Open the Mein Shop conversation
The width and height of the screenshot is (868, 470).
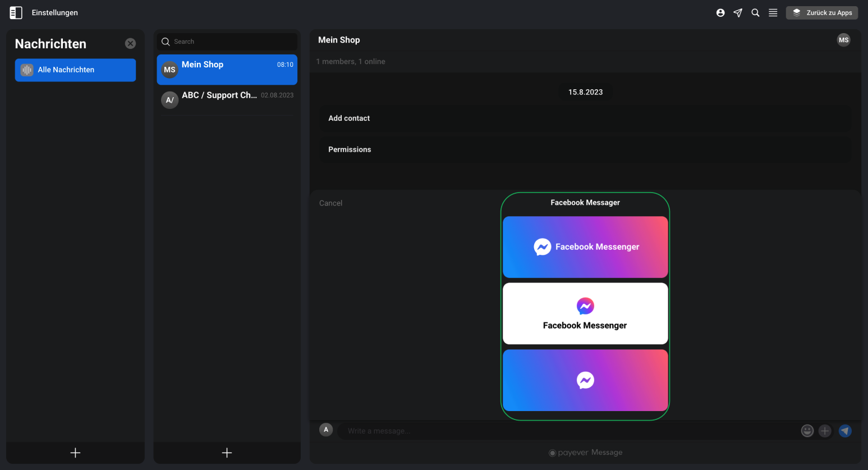pos(227,70)
